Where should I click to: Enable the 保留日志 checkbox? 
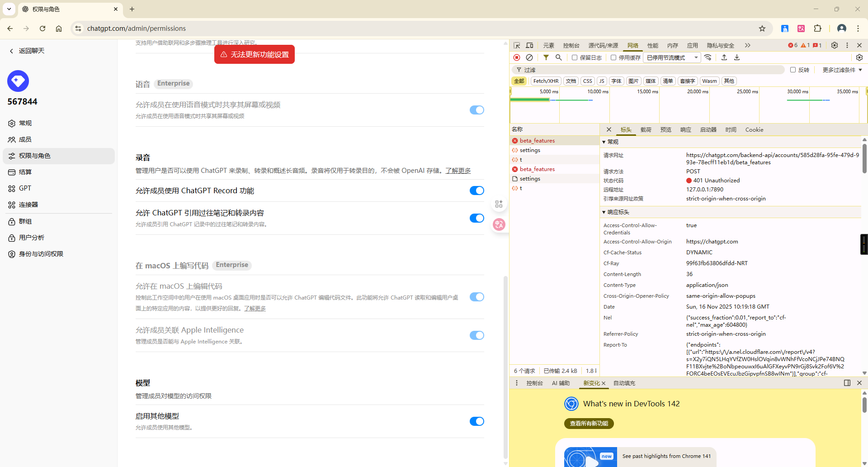[575, 57]
